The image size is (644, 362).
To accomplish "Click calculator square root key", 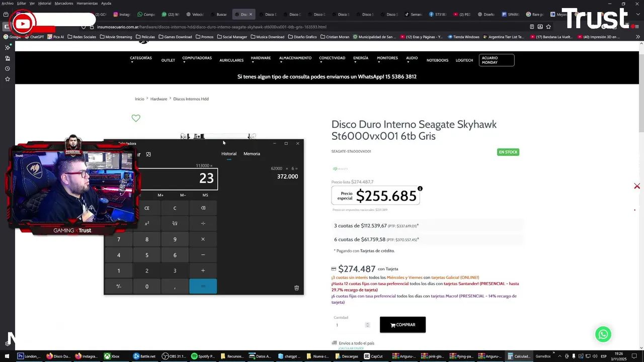I will tap(175, 223).
